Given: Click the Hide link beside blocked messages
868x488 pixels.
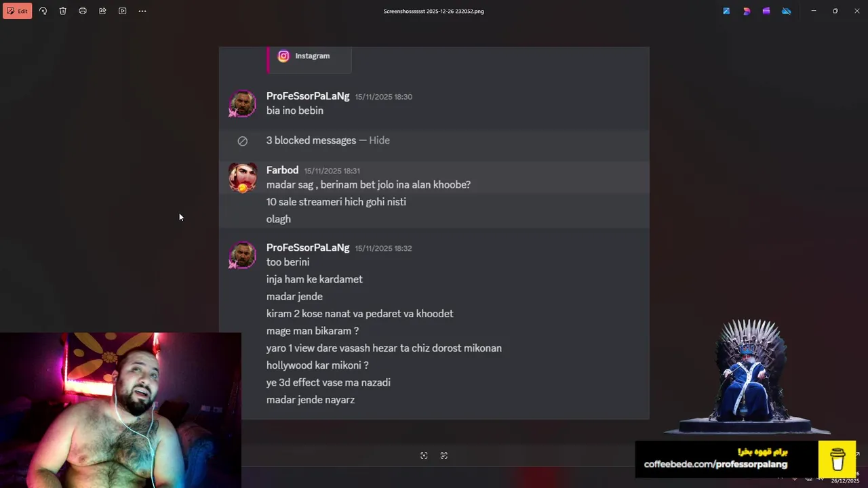Looking at the screenshot, I should (x=379, y=140).
